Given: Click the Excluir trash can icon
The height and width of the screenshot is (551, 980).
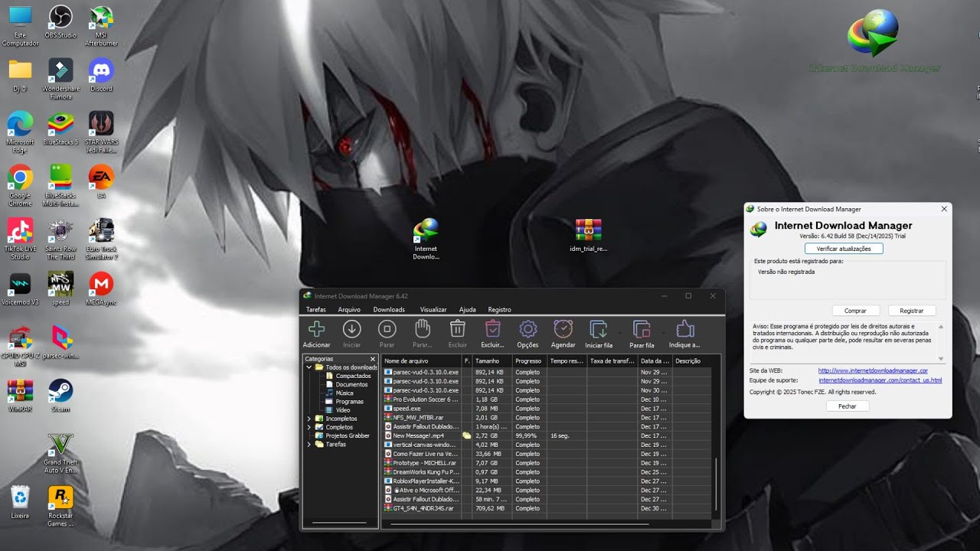Looking at the screenshot, I should click(457, 329).
